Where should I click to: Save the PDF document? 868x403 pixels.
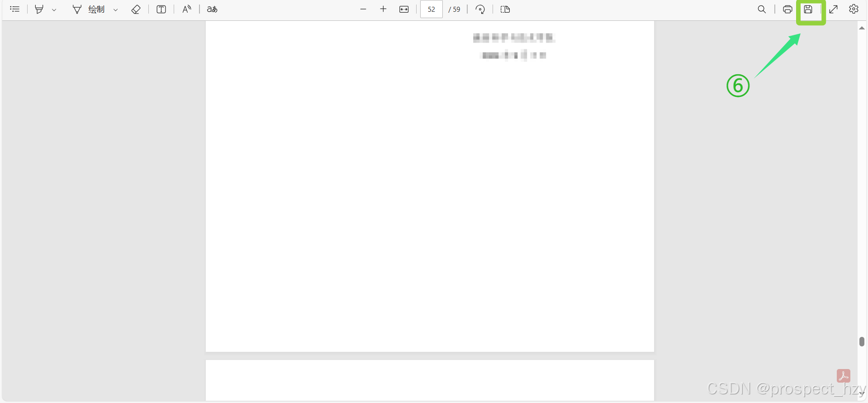click(x=808, y=9)
